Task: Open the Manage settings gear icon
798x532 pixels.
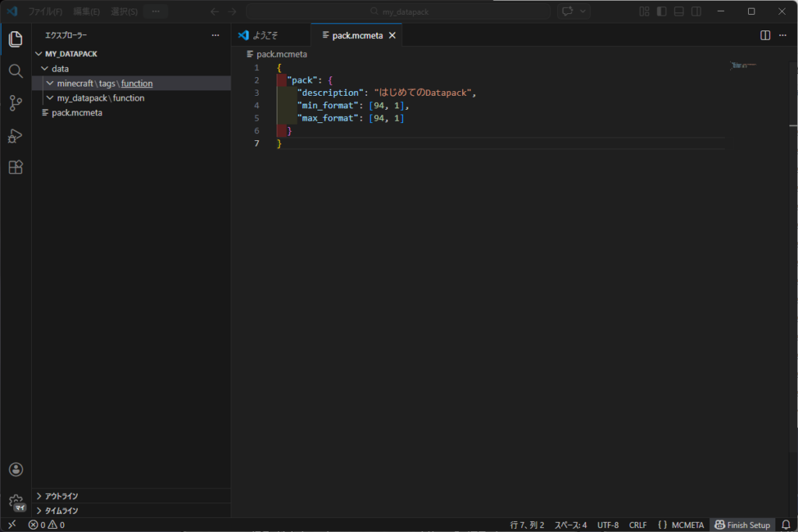Action: (x=16, y=502)
